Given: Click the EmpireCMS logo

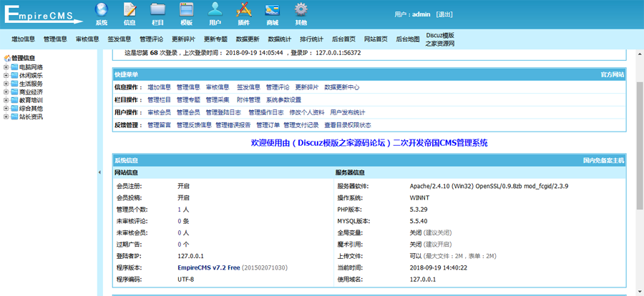Looking at the screenshot, I should [43, 14].
